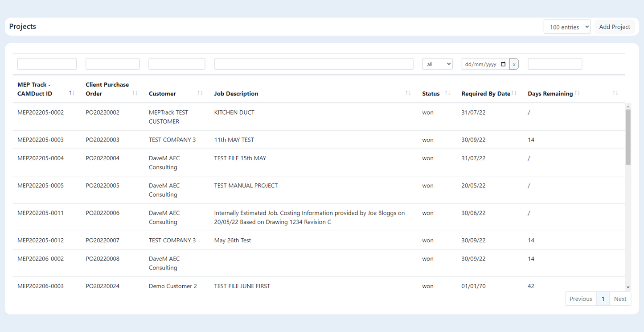Image resolution: width=644 pixels, height=332 pixels.
Task: Open calendar picker in date filter
Action: 503,64
